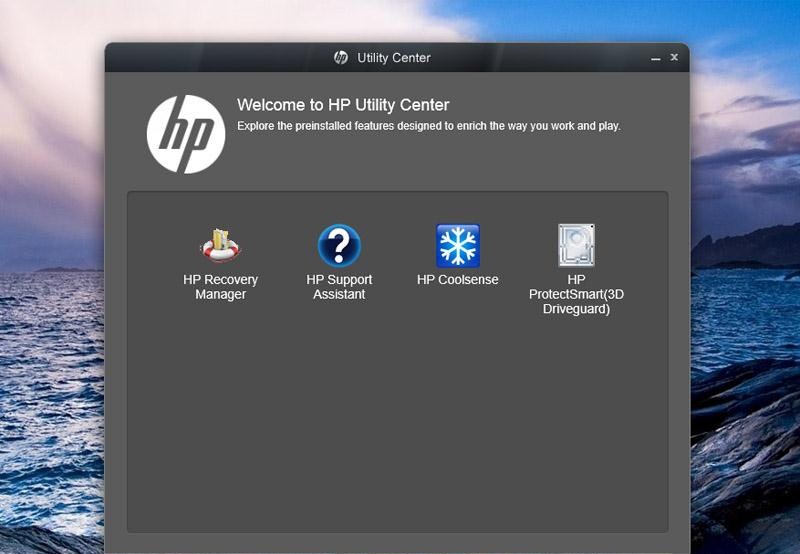Image resolution: width=800 pixels, height=554 pixels.
Task: Click the "Utility Center" title bar text
Action: click(x=394, y=58)
